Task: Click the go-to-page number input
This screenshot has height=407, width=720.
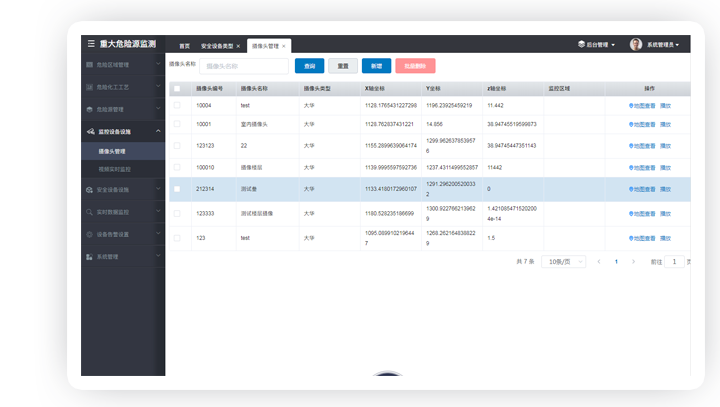Action: tap(675, 261)
